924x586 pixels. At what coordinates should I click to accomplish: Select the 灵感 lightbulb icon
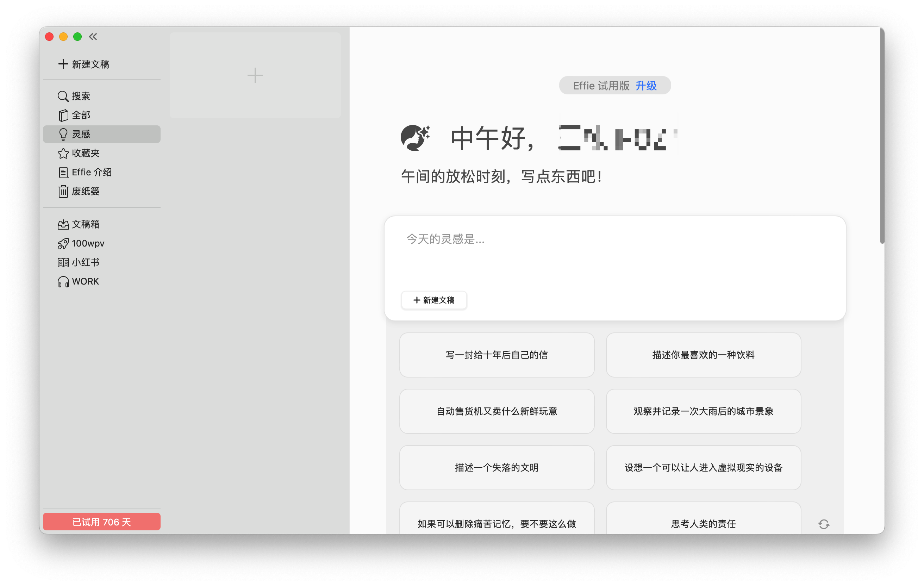pos(63,134)
